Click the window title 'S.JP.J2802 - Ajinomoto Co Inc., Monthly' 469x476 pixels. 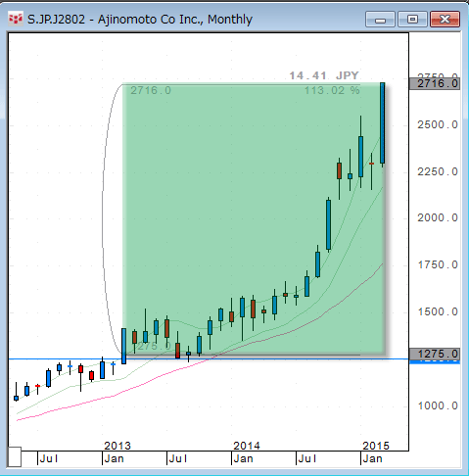140,20
